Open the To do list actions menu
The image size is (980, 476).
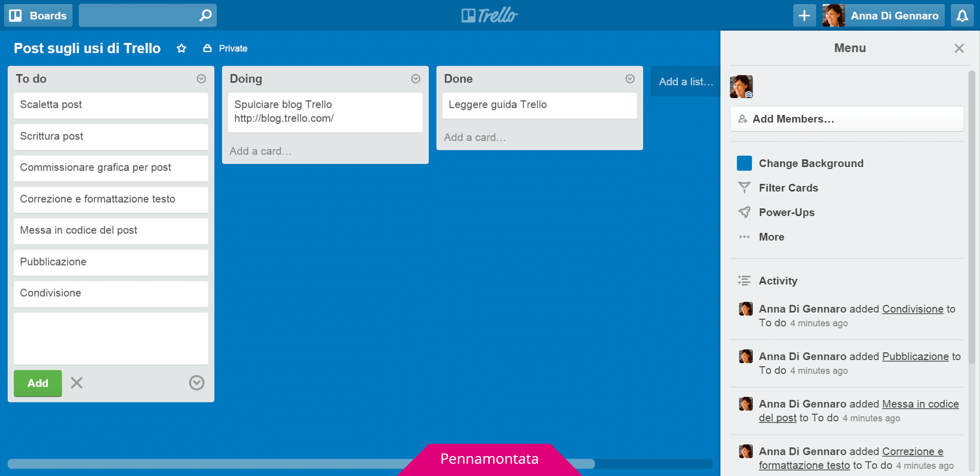(201, 79)
